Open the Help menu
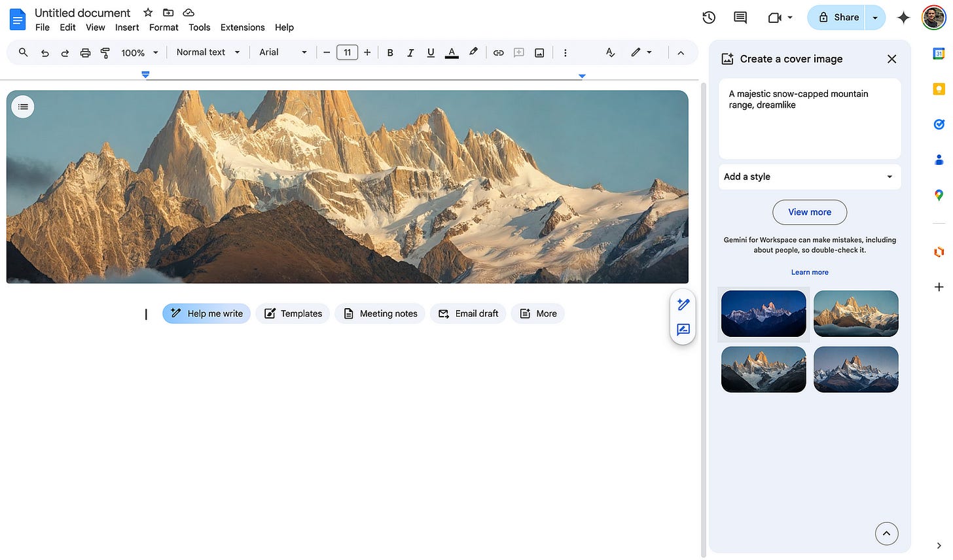This screenshot has height=560, width=953. [x=284, y=27]
